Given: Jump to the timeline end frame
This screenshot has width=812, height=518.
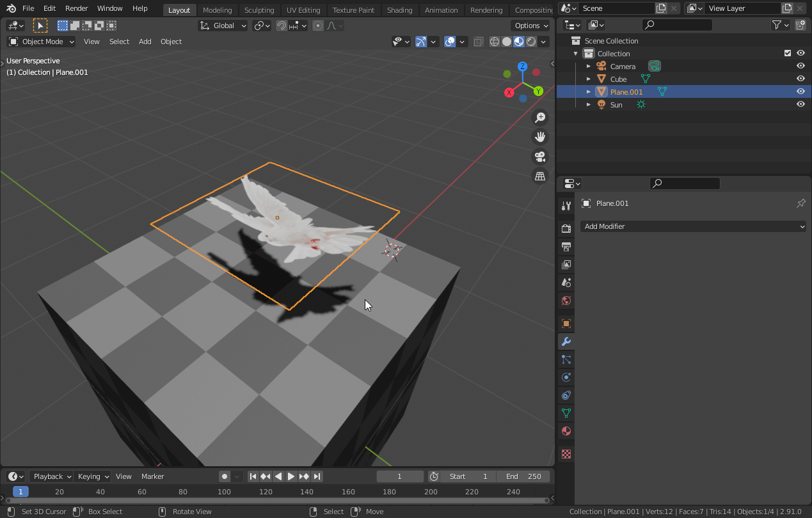Looking at the screenshot, I should pyautogui.click(x=317, y=476).
